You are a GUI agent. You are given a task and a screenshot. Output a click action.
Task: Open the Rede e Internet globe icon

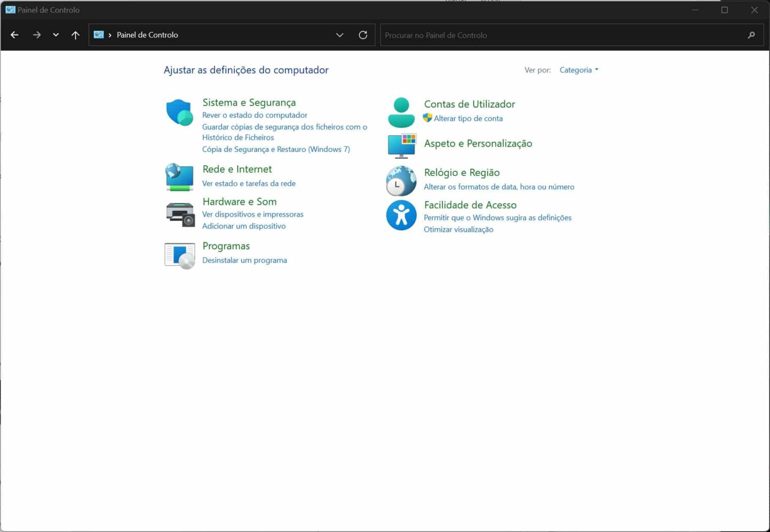(x=180, y=177)
